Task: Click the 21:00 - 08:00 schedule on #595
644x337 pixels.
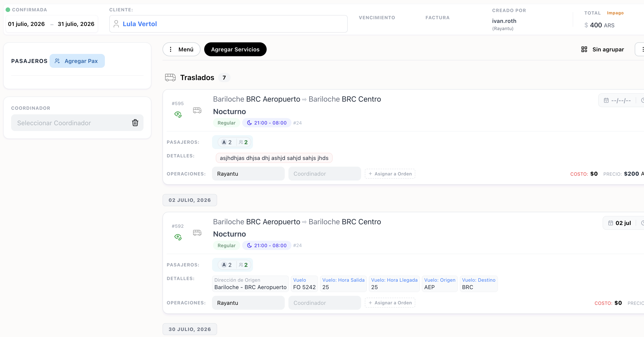Action: pos(266,123)
